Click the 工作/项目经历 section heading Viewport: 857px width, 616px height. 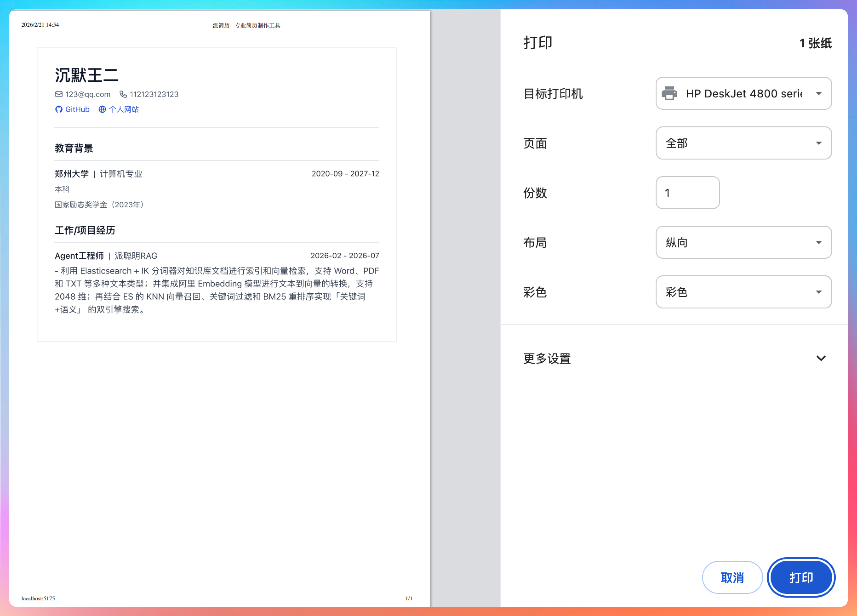coord(85,230)
